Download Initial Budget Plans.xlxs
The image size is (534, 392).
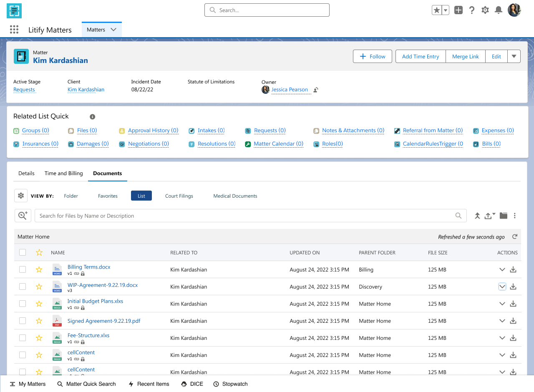(x=513, y=304)
